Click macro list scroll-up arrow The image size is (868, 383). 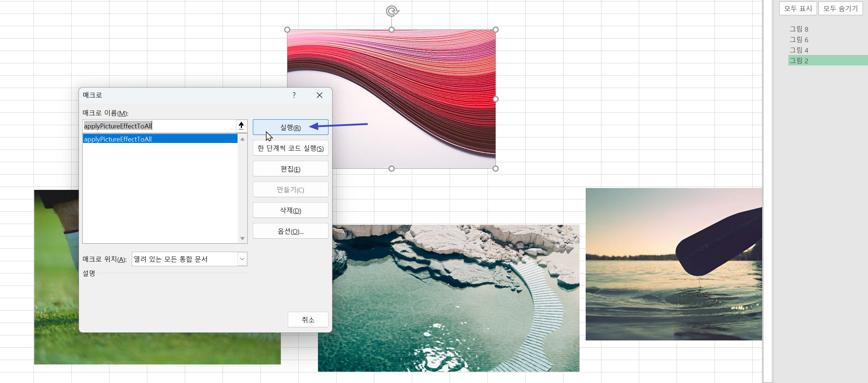(242, 139)
